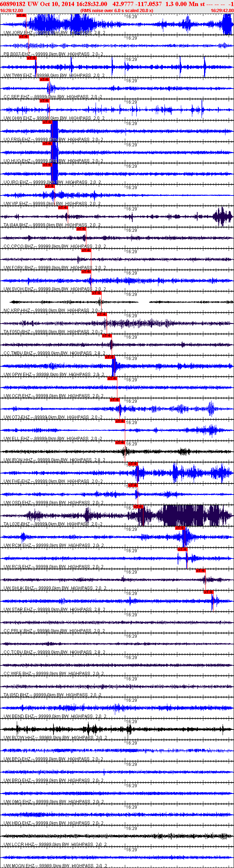
Task: Select the UW MOON EHZ station label
Action: click(x=19, y=866)
